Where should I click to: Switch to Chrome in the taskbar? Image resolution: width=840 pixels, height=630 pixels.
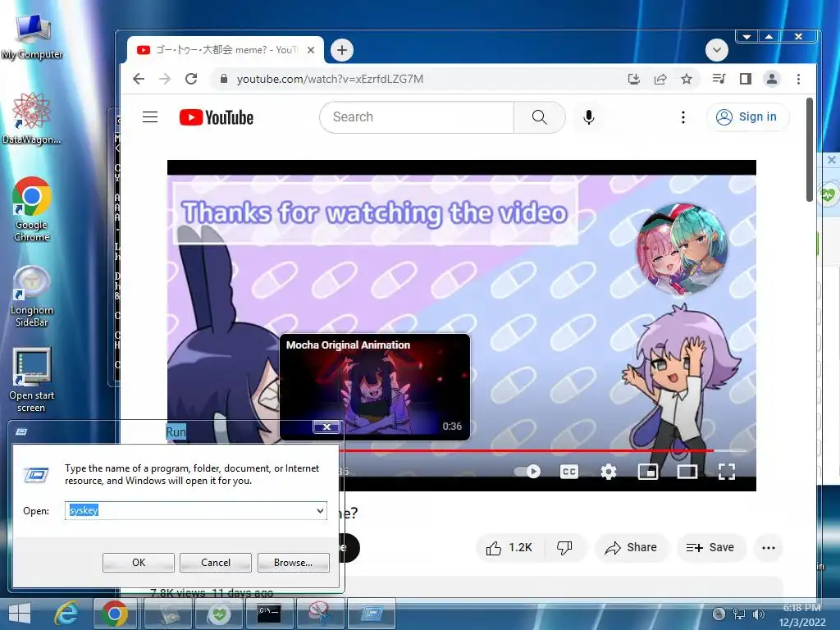pyautogui.click(x=114, y=614)
